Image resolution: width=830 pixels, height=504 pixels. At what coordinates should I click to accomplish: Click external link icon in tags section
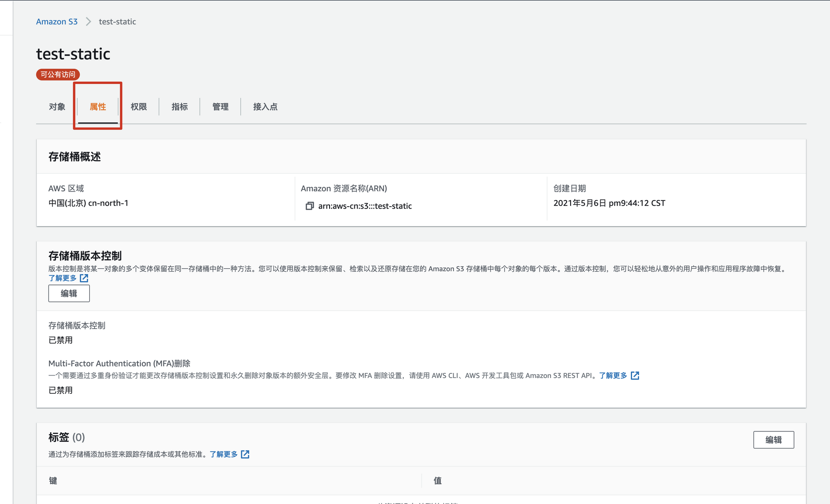click(245, 454)
